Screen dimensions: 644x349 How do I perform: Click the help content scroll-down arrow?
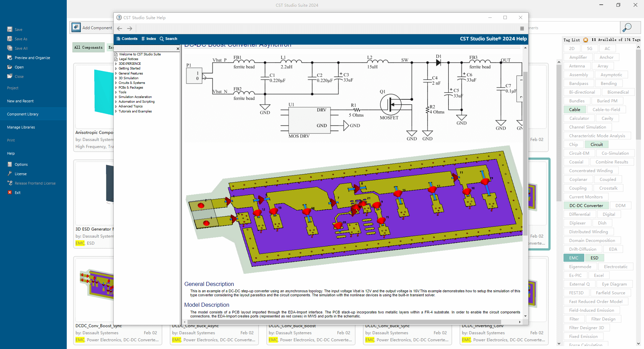tap(525, 316)
